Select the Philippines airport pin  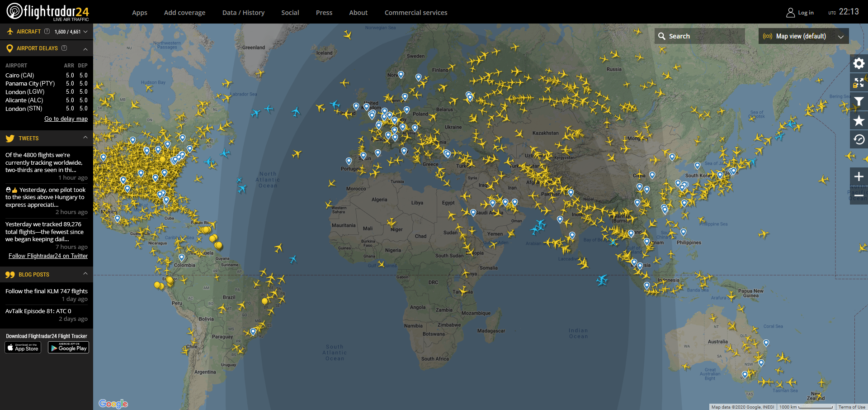pos(683,232)
